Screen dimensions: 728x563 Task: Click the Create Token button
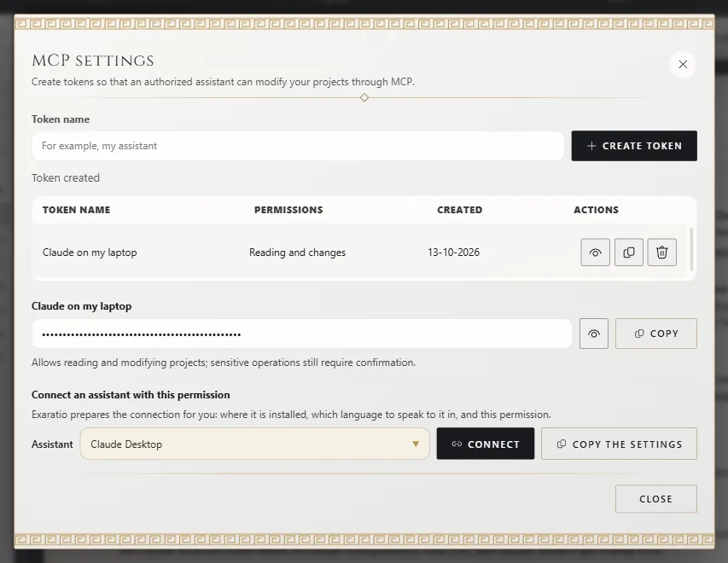pyautogui.click(x=634, y=146)
